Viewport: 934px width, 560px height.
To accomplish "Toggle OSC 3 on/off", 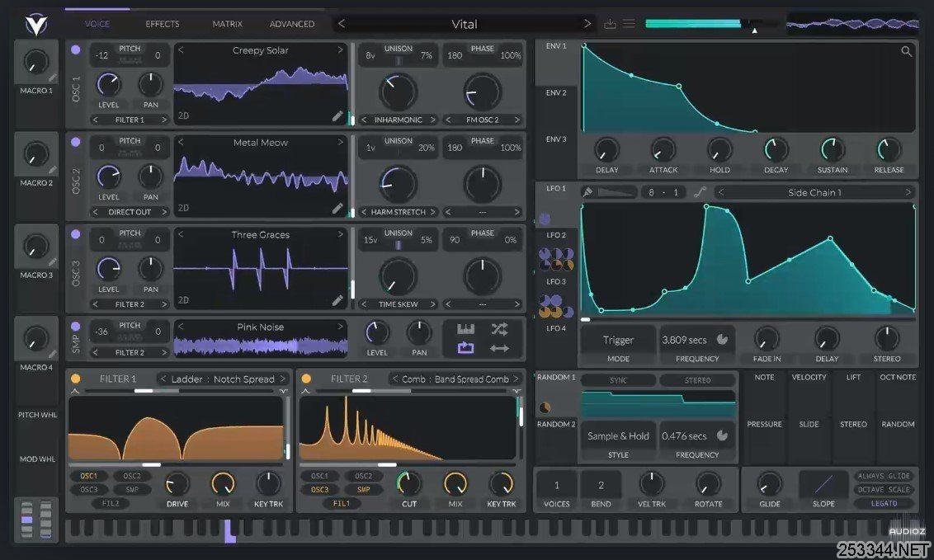I will [x=76, y=234].
